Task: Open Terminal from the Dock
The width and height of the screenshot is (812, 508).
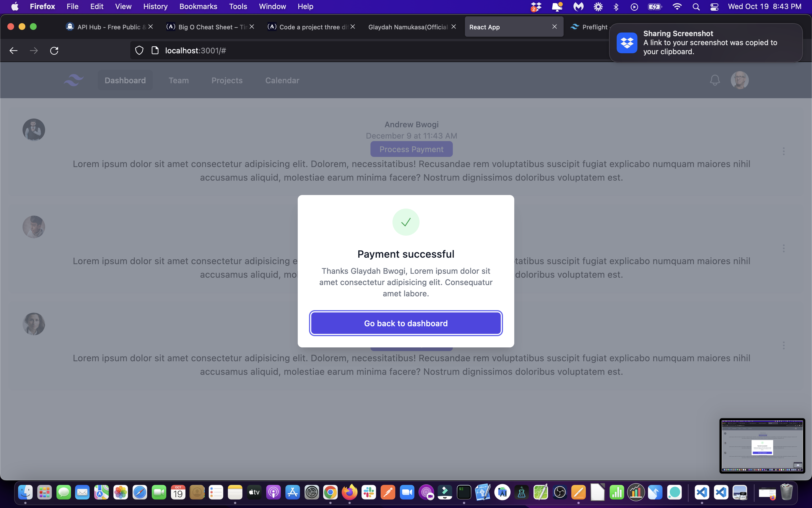Action: point(464,492)
